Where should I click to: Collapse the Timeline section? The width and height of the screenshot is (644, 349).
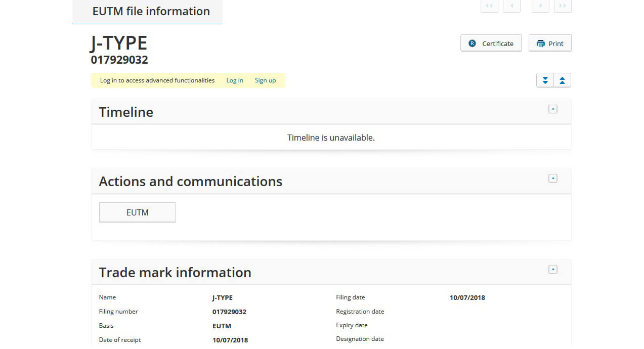click(x=553, y=109)
